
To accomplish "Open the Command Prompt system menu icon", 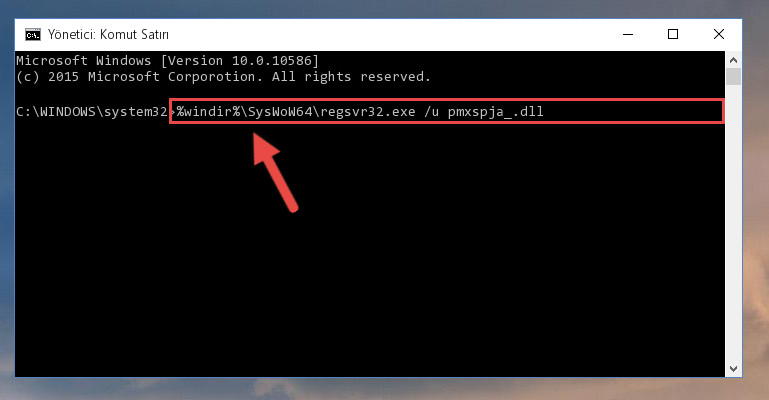I will click(33, 35).
